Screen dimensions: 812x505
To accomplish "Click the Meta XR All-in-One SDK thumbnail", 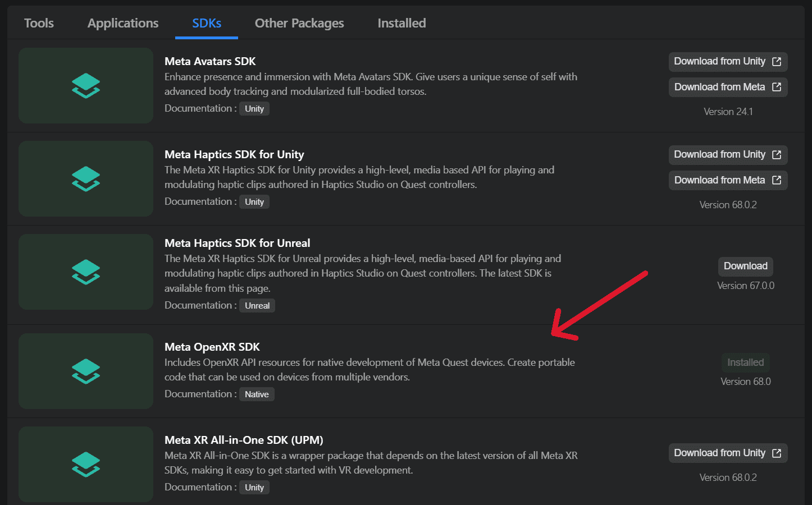I will click(x=86, y=464).
